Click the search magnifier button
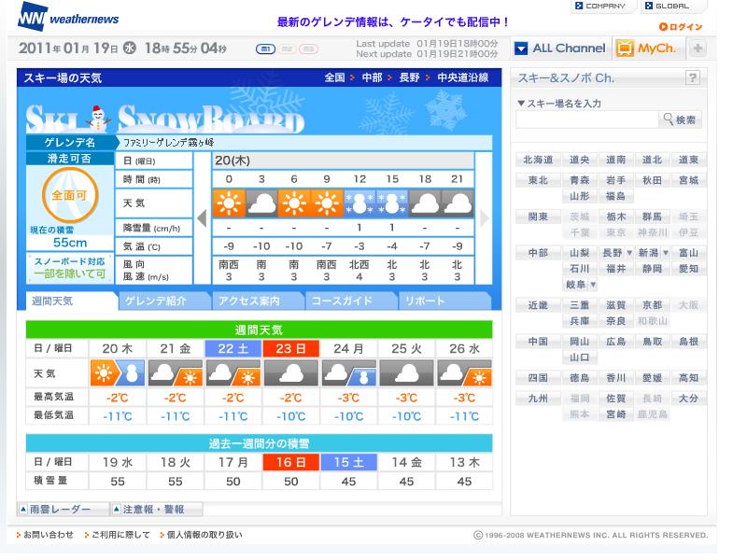747x560 pixels. tap(680, 119)
